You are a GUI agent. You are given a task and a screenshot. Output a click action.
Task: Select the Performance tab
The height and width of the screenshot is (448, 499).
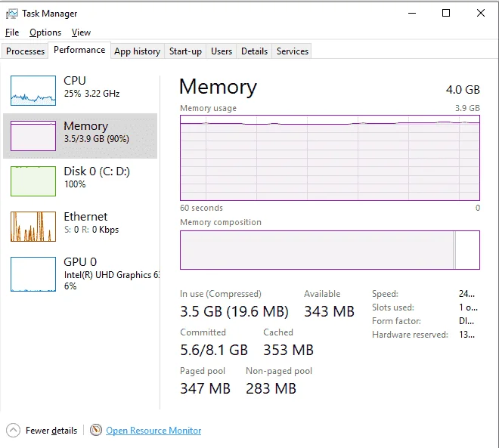click(x=79, y=50)
